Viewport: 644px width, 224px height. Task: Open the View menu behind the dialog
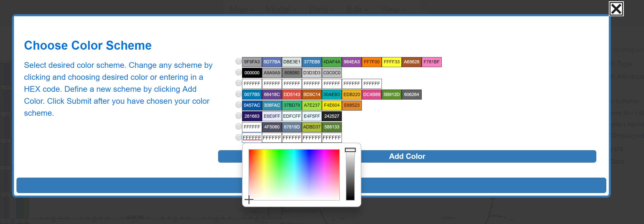(393, 9)
